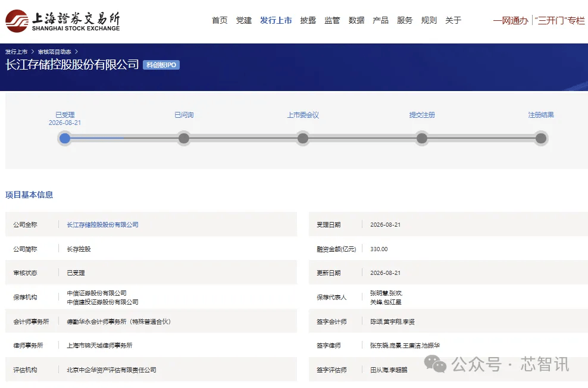588x388 pixels.
Task: Click the 签字会计师 names value
Action: point(392,321)
